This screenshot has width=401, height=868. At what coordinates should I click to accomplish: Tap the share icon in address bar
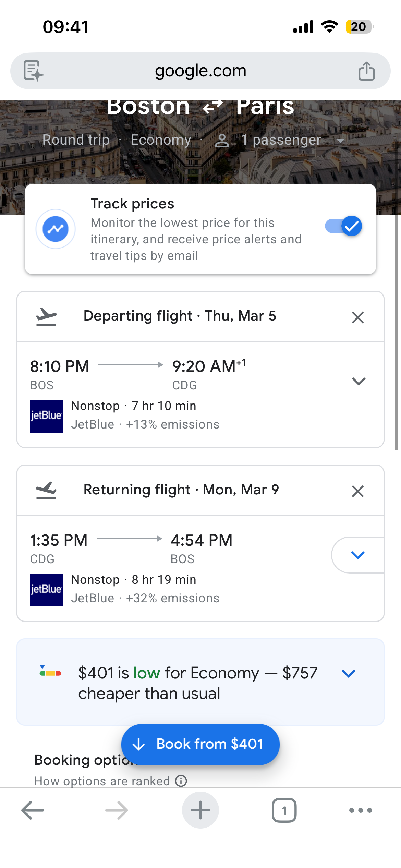pyautogui.click(x=366, y=71)
